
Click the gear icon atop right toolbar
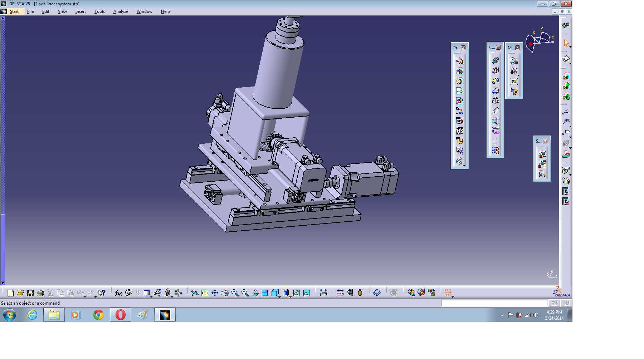click(566, 25)
